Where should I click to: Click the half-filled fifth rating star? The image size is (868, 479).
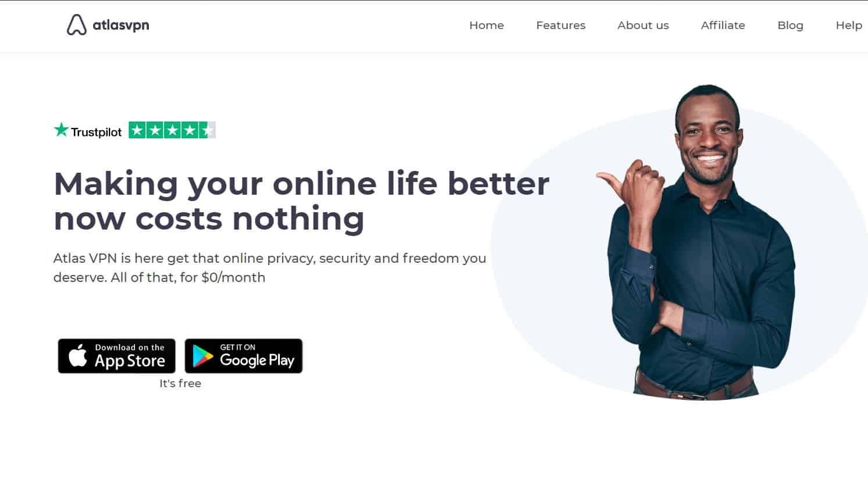pyautogui.click(x=207, y=130)
